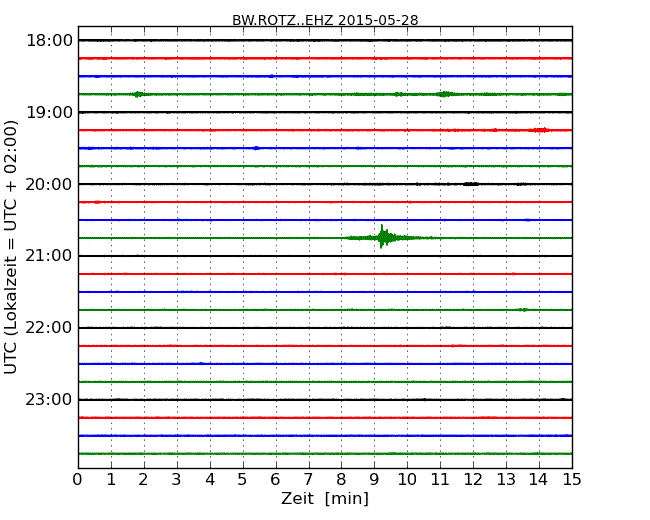Click the 22:00 time label

click(49, 328)
